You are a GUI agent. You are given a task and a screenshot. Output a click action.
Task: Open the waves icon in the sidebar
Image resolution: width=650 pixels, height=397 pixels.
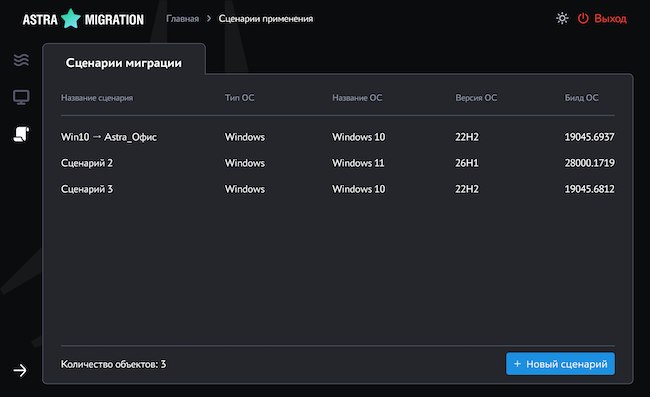click(21, 60)
